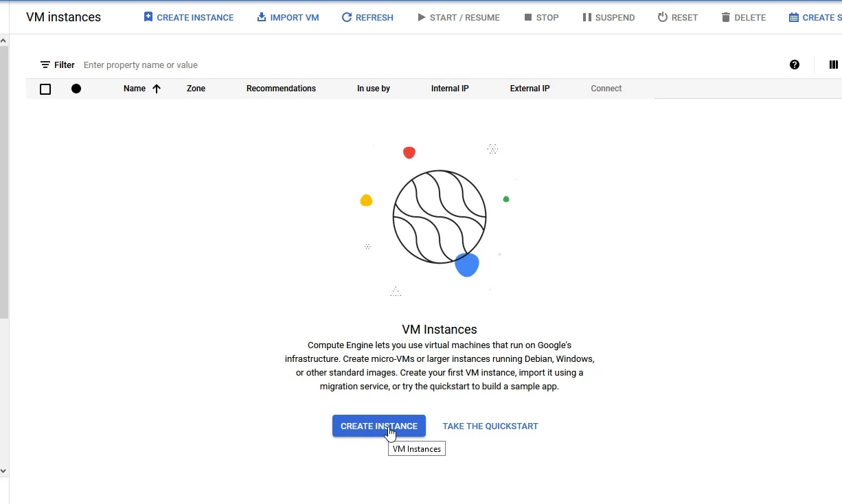
Task: Click the Suspend toolbar button
Action: pyautogui.click(x=608, y=17)
